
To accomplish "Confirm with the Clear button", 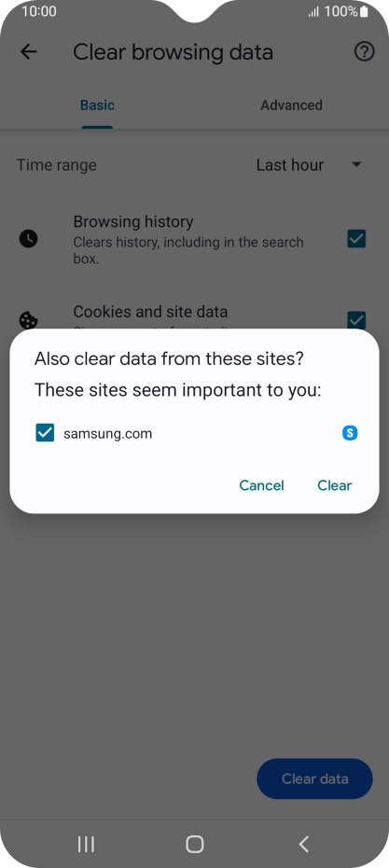I will point(335,485).
